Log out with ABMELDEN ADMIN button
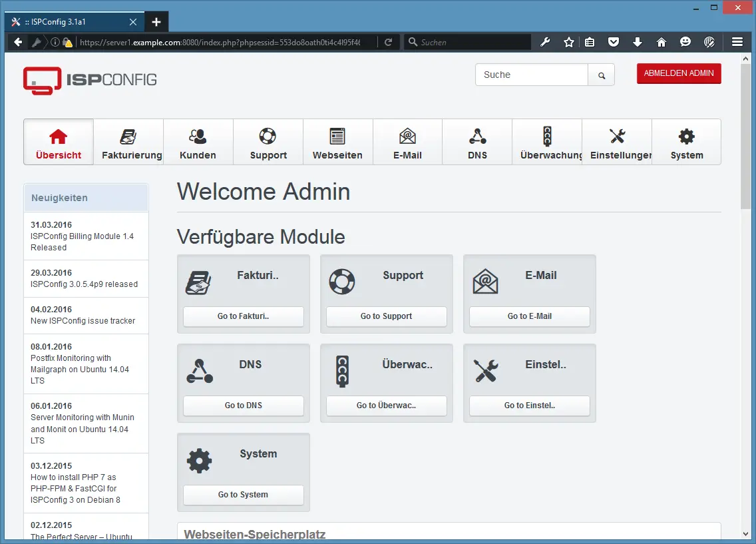Image resolution: width=756 pixels, height=544 pixels. [x=679, y=73]
